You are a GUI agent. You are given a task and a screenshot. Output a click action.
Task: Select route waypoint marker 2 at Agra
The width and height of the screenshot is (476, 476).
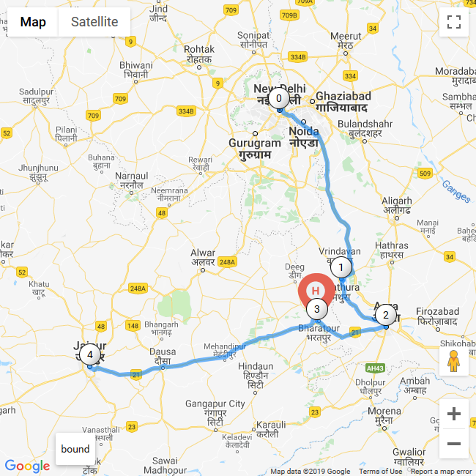(x=385, y=315)
